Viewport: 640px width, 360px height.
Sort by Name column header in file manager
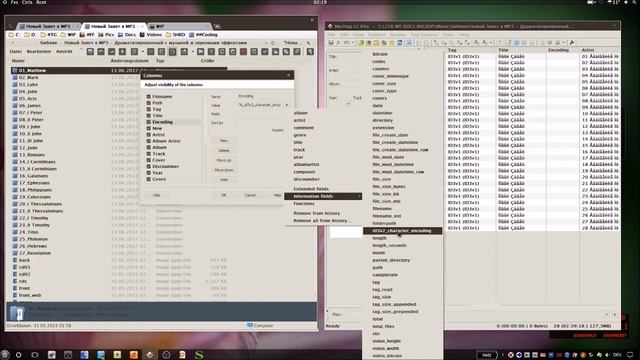point(18,61)
